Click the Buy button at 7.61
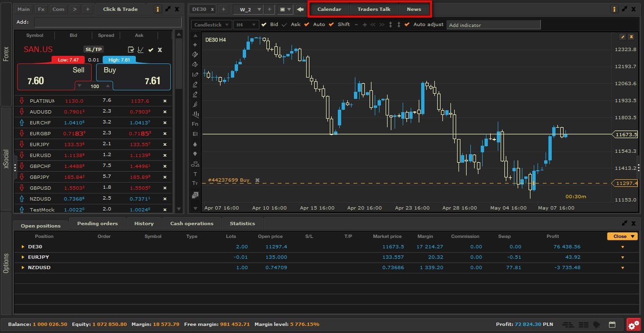644x333 pixels. (133, 77)
